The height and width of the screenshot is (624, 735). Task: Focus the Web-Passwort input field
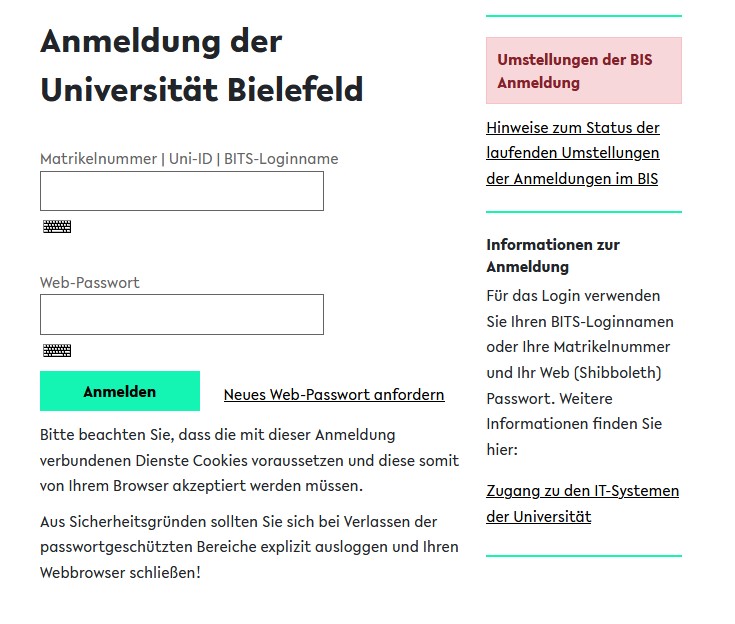pyautogui.click(x=181, y=314)
